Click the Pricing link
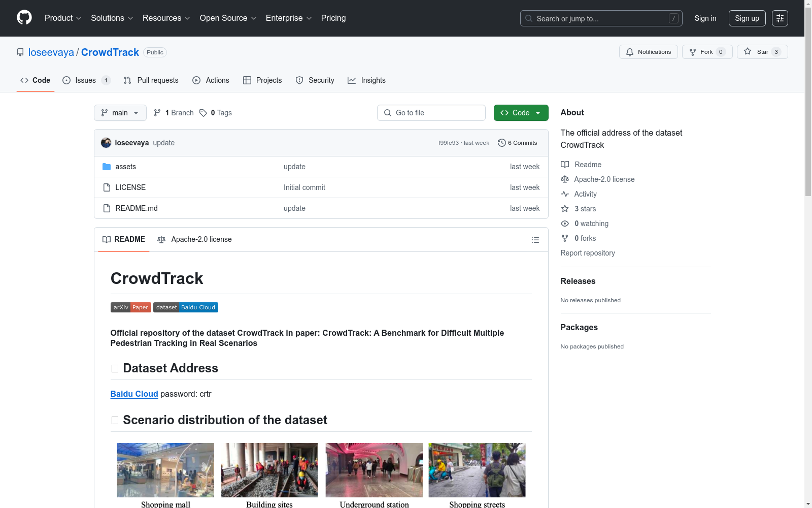The height and width of the screenshot is (508, 812). [x=333, y=18]
